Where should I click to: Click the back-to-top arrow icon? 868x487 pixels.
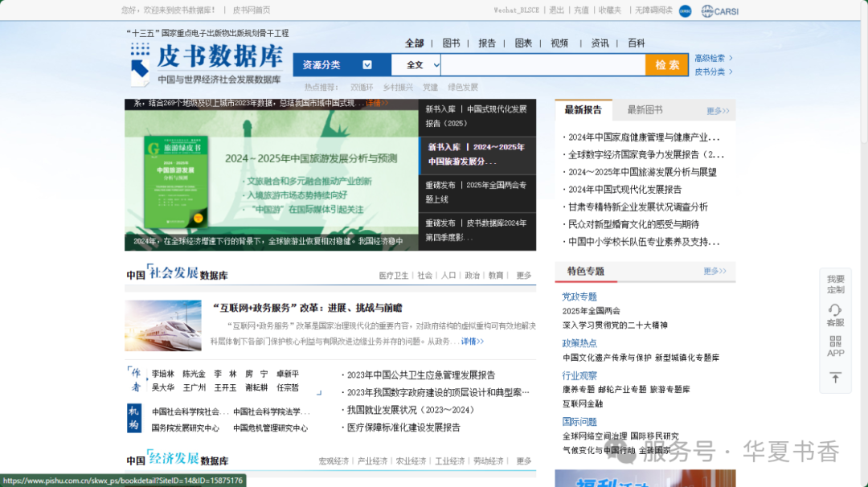pos(835,378)
